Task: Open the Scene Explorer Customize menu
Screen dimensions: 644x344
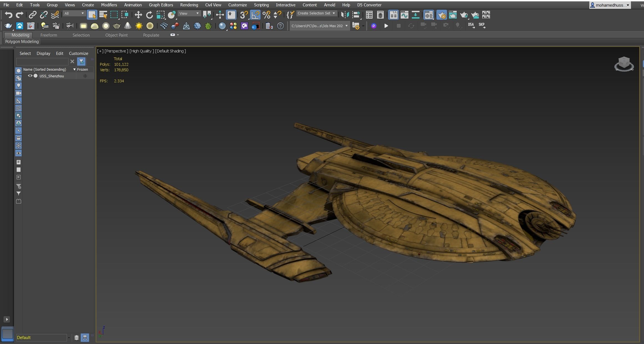Action: [79, 53]
